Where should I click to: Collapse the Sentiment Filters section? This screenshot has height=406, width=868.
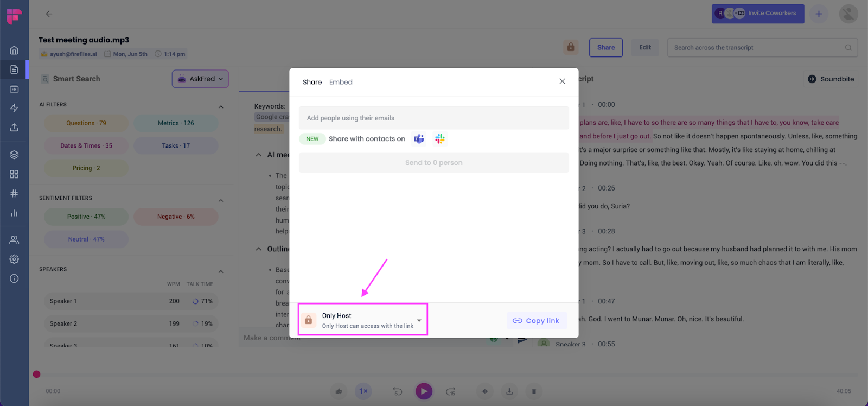click(x=221, y=200)
